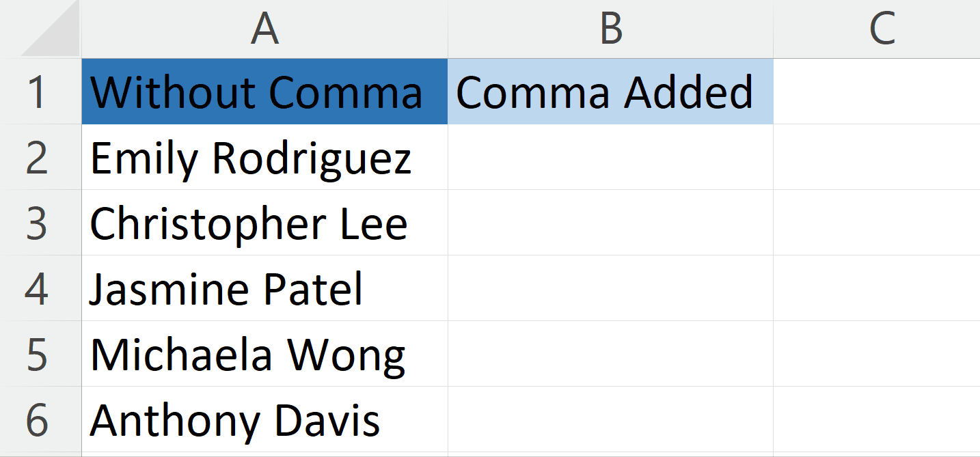Select row 1 header

coord(40,92)
